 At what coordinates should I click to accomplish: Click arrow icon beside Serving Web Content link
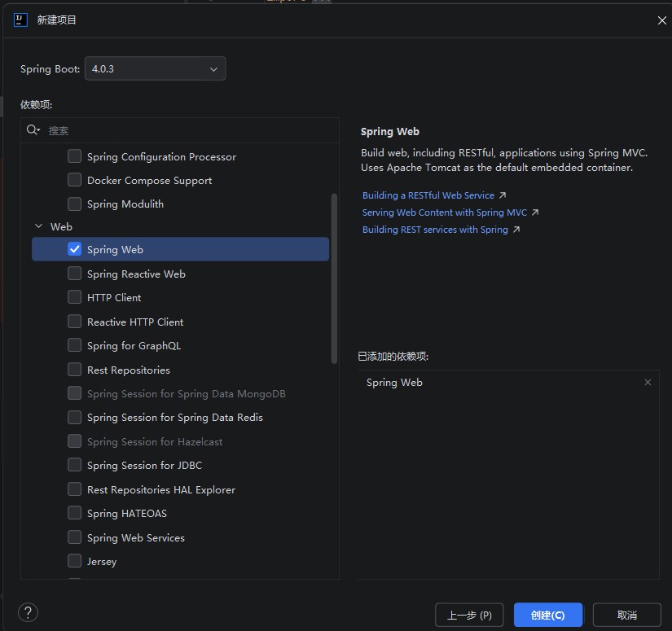pyautogui.click(x=535, y=213)
